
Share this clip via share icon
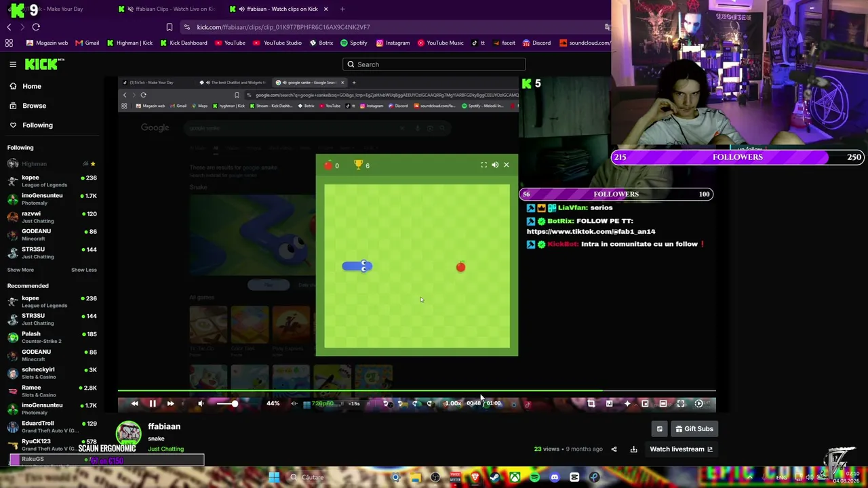[614, 449]
